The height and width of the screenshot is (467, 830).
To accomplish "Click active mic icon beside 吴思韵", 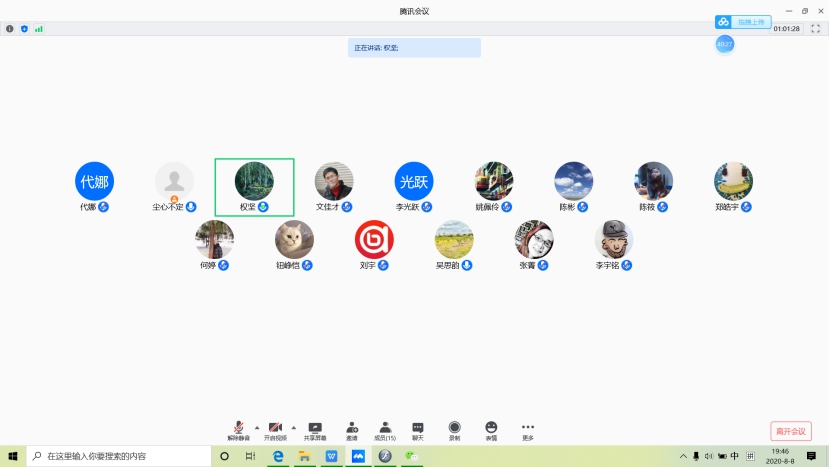I will (467, 265).
